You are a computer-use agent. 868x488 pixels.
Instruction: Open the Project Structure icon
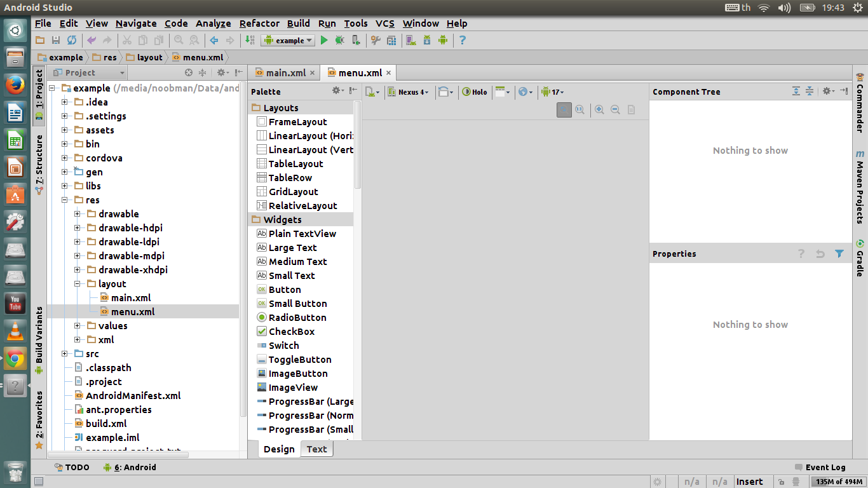(391, 40)
